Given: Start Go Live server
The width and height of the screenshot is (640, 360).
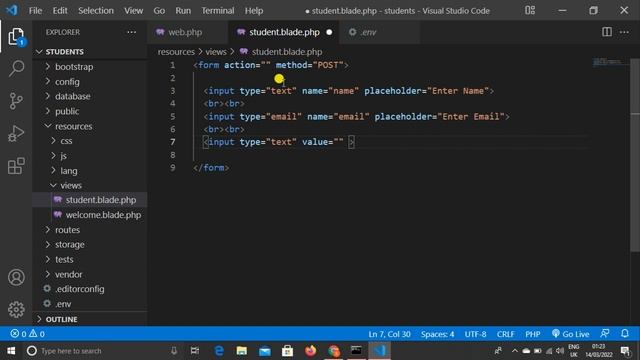Looking at the screenshot, I should click(570, 334).
